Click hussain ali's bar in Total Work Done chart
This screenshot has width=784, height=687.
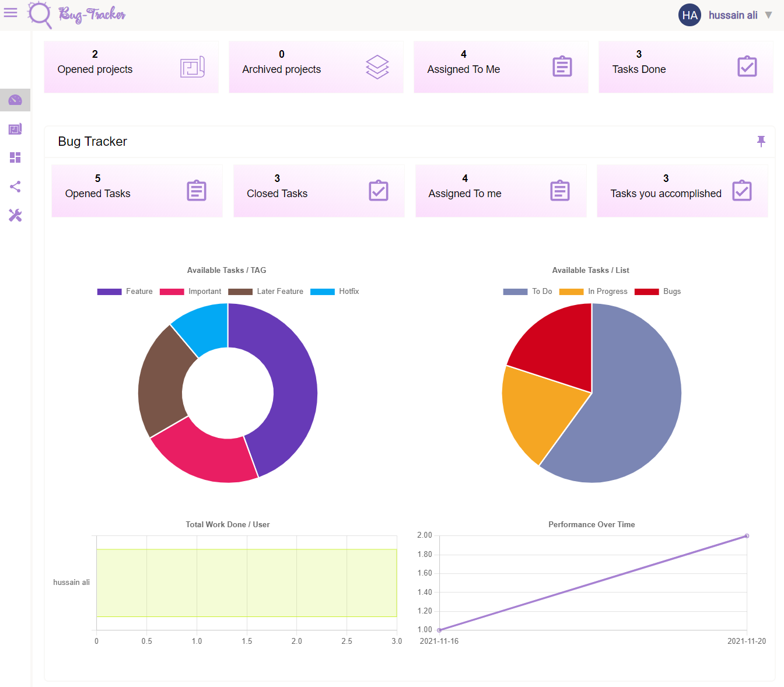(x=245, y=581)
